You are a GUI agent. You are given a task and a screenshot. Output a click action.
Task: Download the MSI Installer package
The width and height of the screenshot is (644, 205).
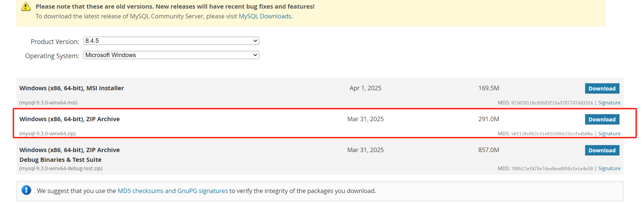tap(602, 88)
